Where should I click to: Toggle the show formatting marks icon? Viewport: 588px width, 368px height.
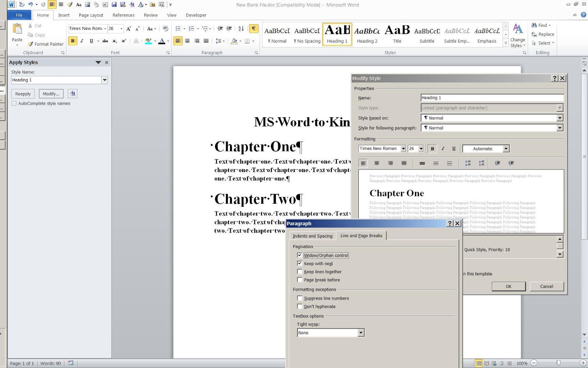254,29
